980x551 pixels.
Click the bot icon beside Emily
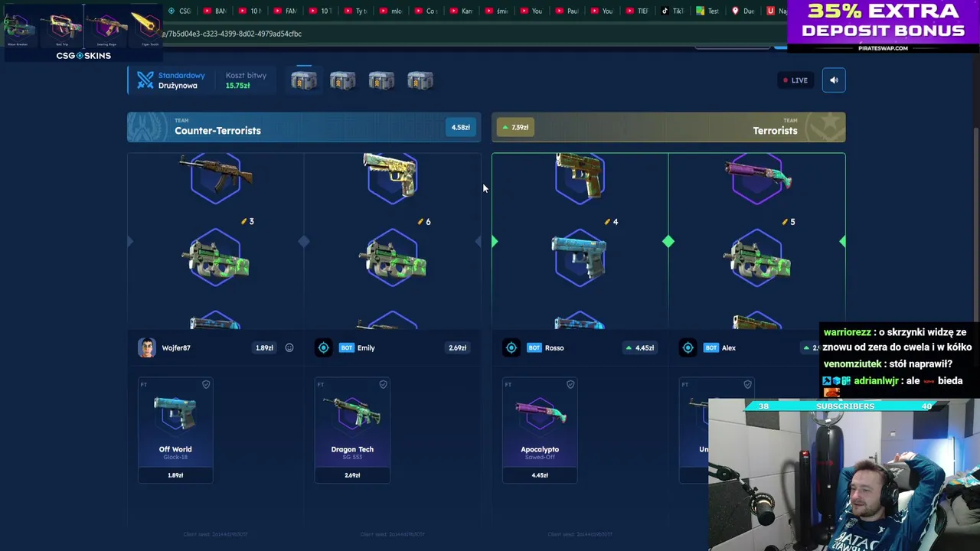[x=323, y=347]
